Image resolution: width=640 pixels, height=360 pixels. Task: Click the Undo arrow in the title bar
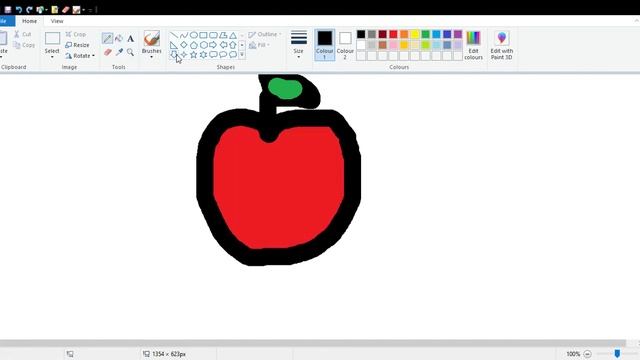click(19, 9)
